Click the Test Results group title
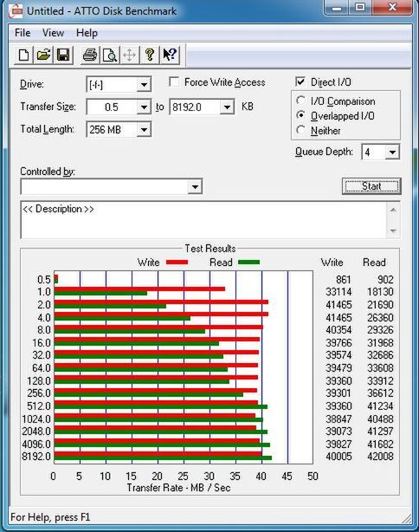This screenshot has height=532, width=419. [210, 249]
